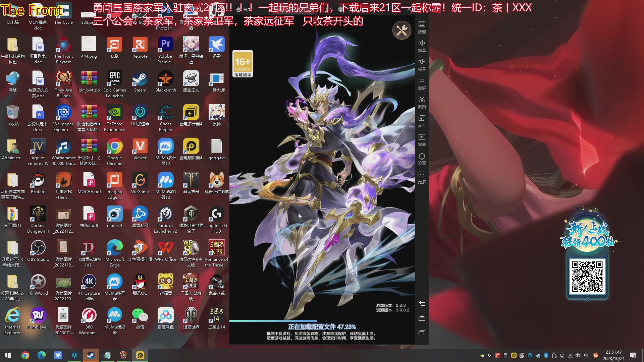Select the WeGame desktop icon
This screenshot has width=644, height=362.
140,183
